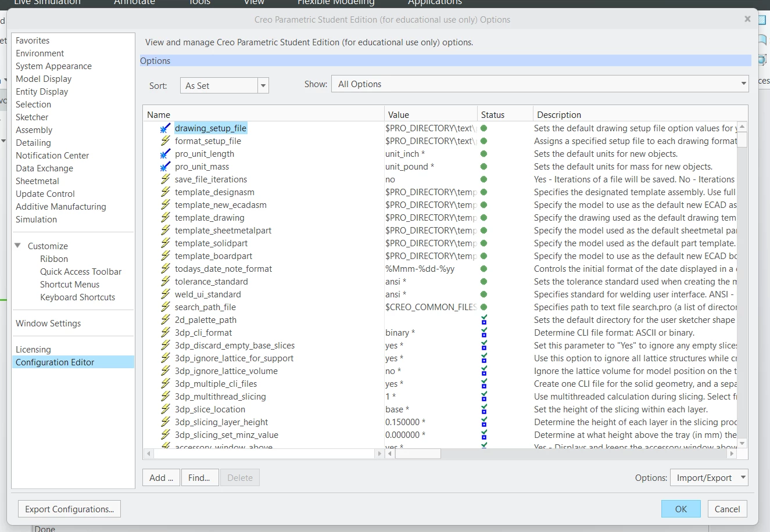Confirm with the OK button

(x=681, y=509)
